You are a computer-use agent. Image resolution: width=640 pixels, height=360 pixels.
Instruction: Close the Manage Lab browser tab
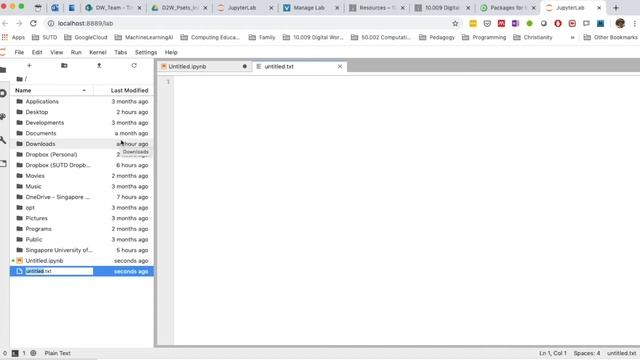[337, 8]
